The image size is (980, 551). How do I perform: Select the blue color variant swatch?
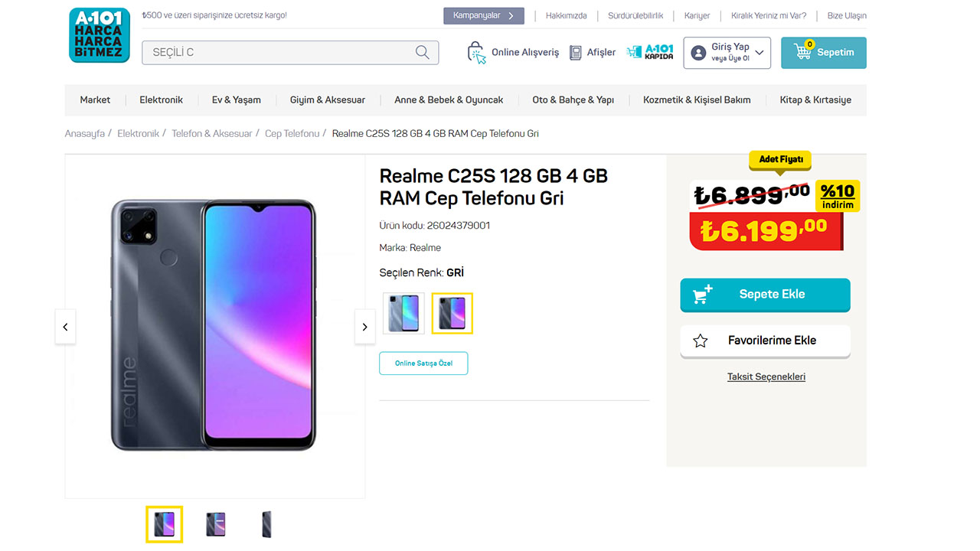pos(403,313)
